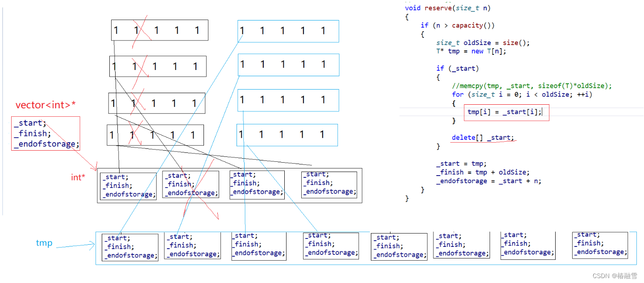This screenshot has height=283, width=644.
Task: Click the red-boxed tmp[i] = _start[i] statement
Action: (x=506, y=112)
